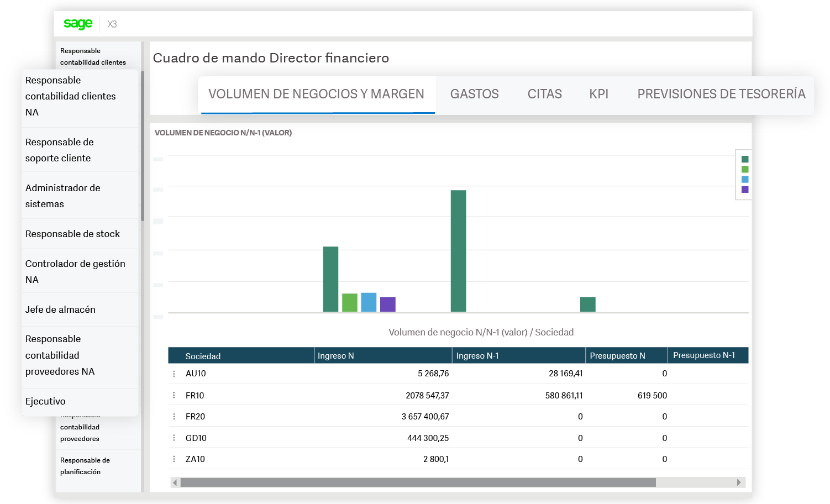Viewport: 830px width, 504px height.
Task: Open row options for FR20
Action: [174, 417]
